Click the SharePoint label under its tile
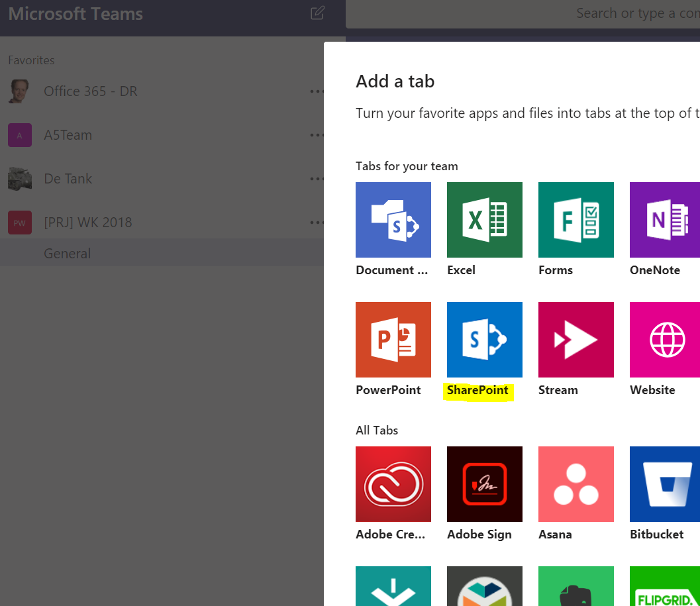This screenshot has height=606, width=700. tap(477, 390)
